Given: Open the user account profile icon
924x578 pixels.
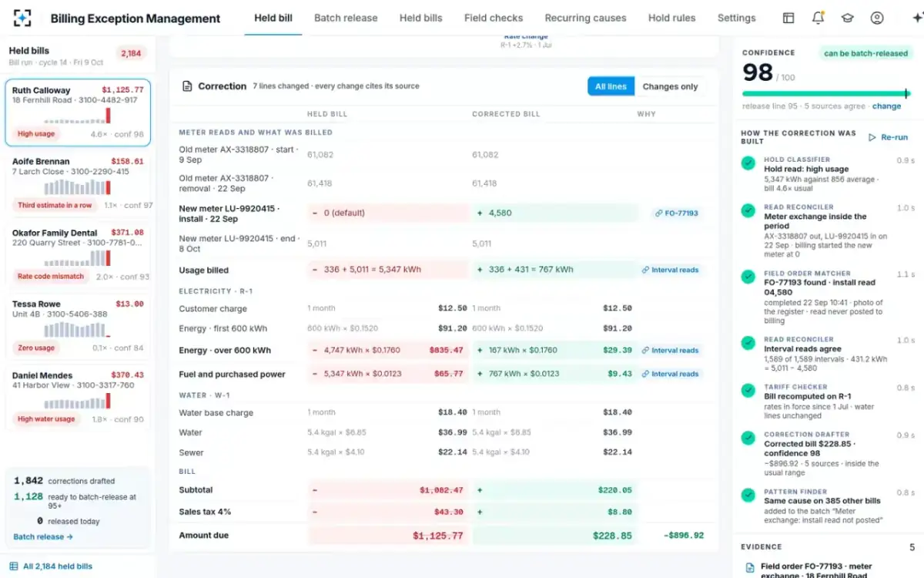Looking at the screenshot, I should tap(877, 18).
